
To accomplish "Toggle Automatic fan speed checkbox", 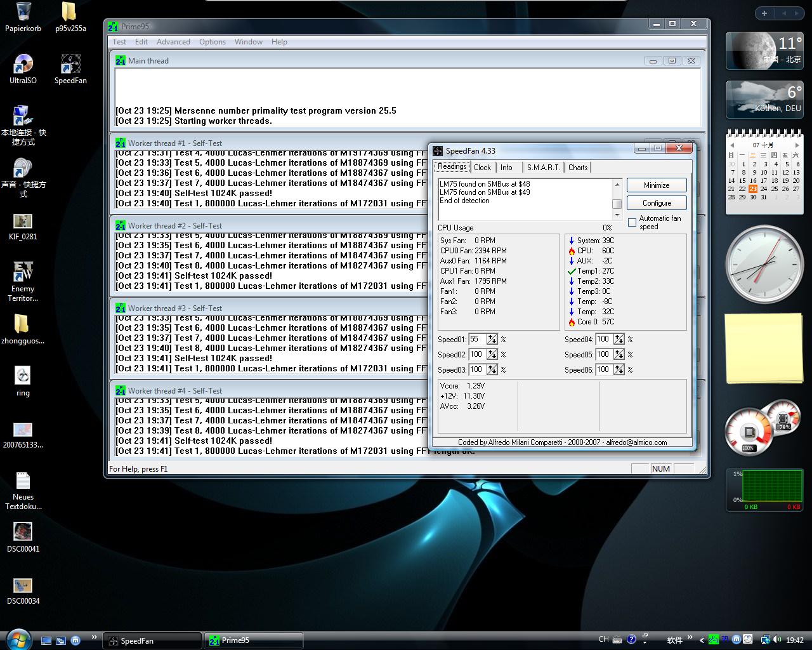I will pos(632,222).
